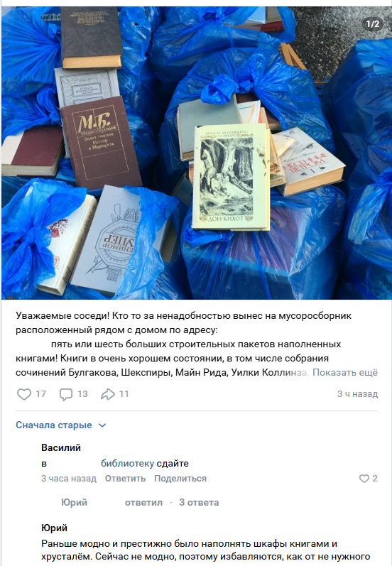392x566 pixels.
Task: Click the 1/2 photo counter badge
Action: click(x=373, y=24)
